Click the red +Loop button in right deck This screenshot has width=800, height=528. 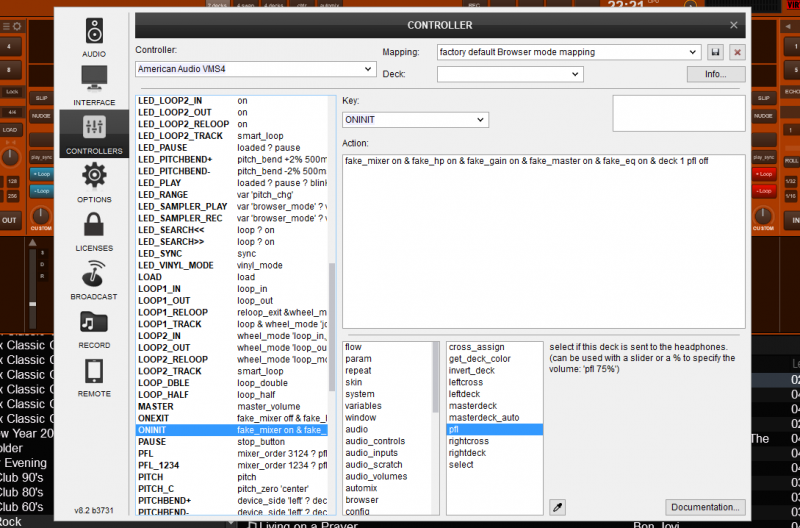pos(764,174)
